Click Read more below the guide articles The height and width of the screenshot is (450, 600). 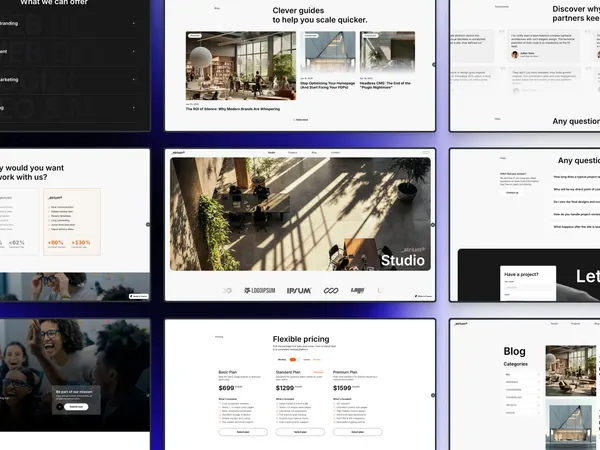[x=300, y=120]
